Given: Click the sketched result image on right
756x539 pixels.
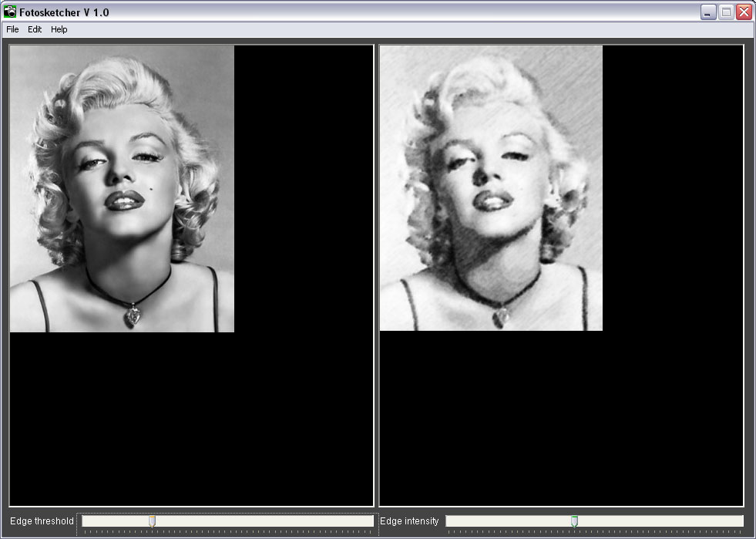Looking at the screenshot, I should 491,188.
